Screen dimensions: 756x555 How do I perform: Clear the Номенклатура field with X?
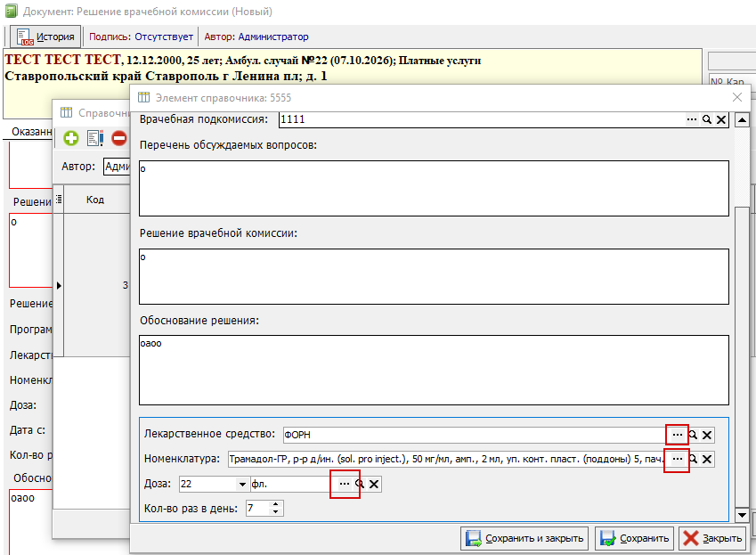707,459
